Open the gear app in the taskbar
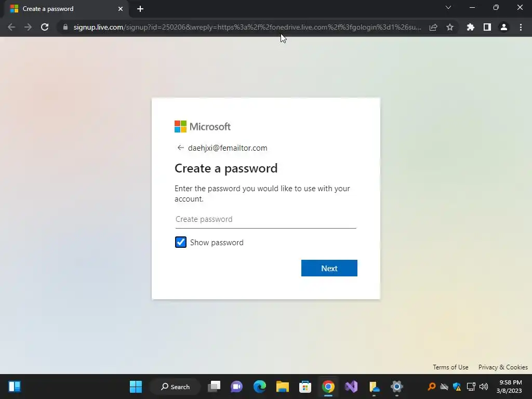Screen dimensions: 532x399 (396, 387)
